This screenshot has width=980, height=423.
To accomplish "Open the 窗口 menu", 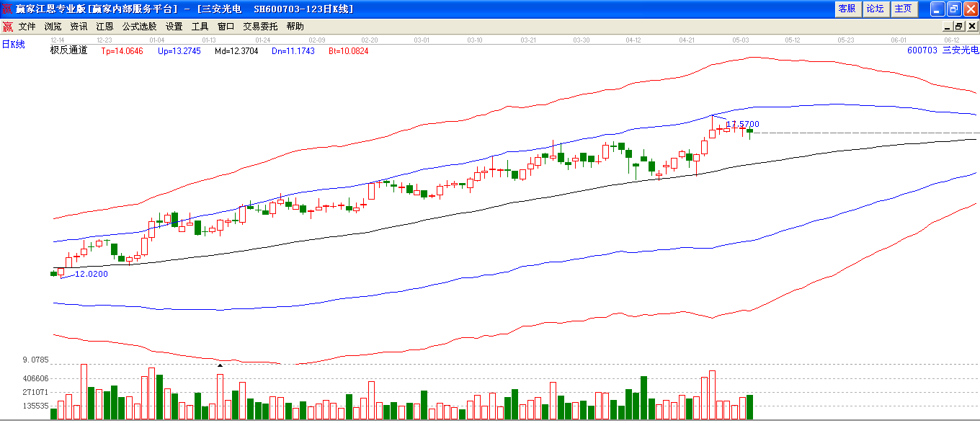I will [x=226, y=27].
